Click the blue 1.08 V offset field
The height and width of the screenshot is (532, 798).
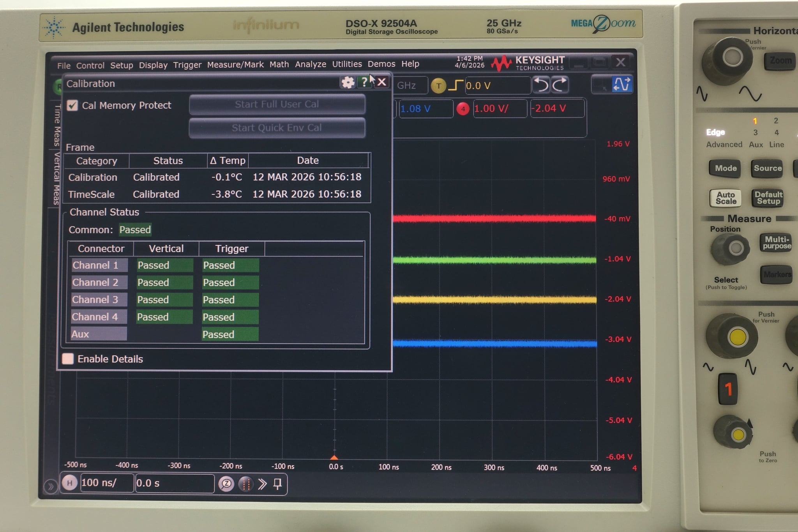coord(425,109)
